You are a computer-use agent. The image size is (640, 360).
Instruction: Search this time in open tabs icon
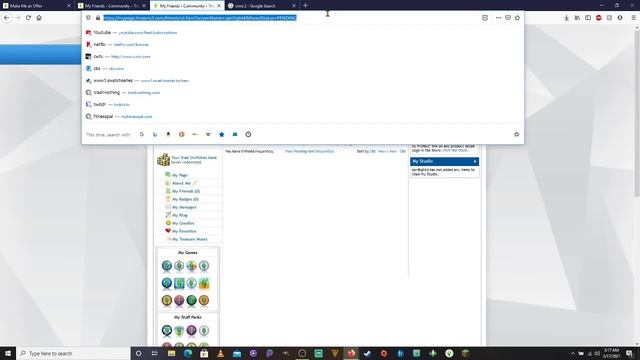tap(235, 134)
